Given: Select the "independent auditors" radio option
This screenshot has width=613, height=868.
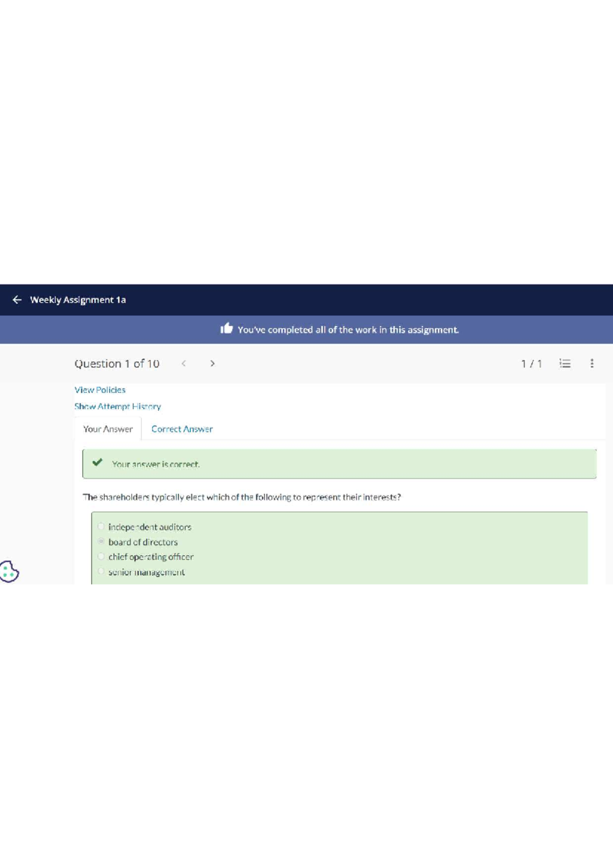Looking at the screenshot, I should click(x=101, y=527).
